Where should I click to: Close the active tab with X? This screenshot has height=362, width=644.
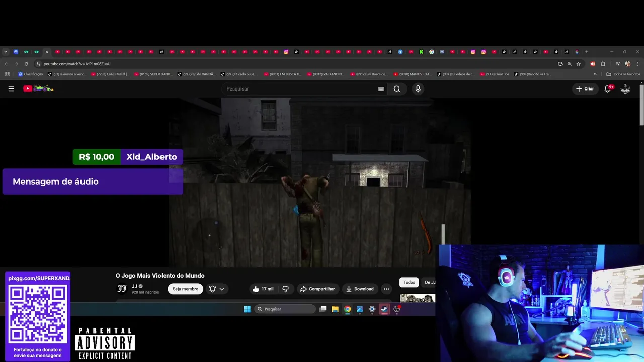click(x=47, y=52)
